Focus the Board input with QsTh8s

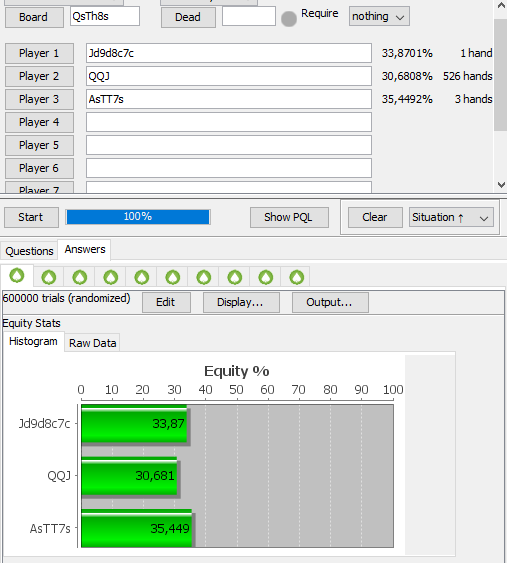click(x=105, y=16)
